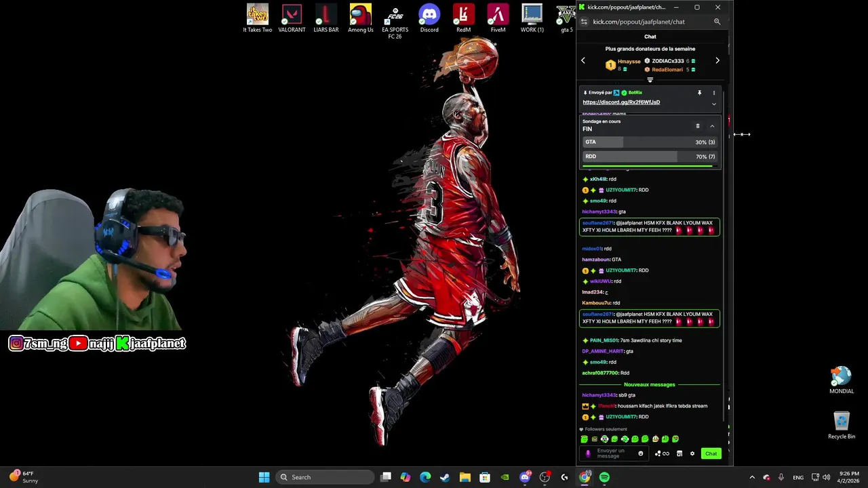
Task: Open the Recycle Bin
Action: tap(842, 426)
